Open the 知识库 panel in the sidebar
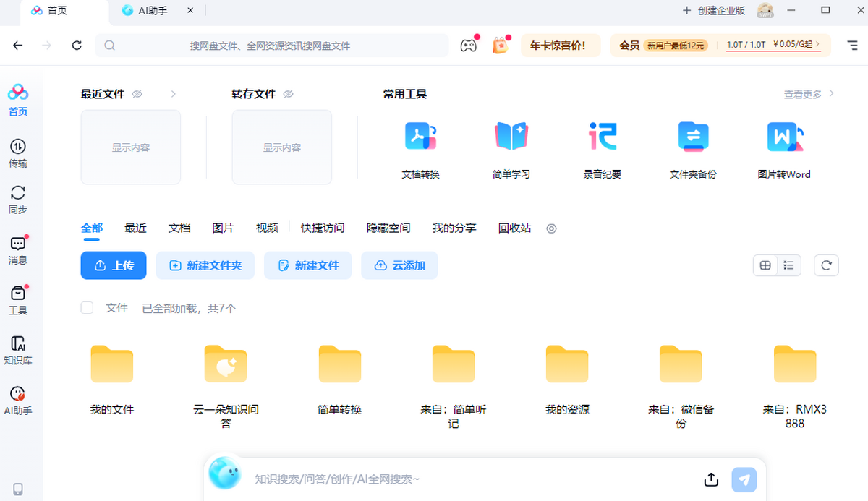 click(18, 346)
